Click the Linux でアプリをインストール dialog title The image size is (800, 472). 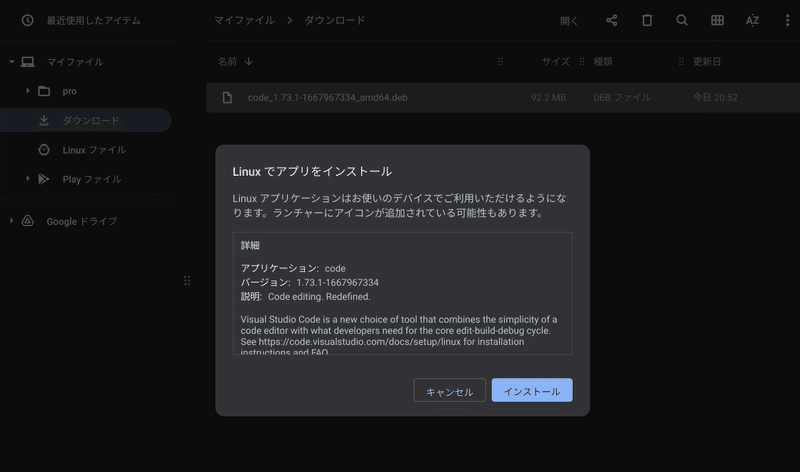(x=312, y=171)
